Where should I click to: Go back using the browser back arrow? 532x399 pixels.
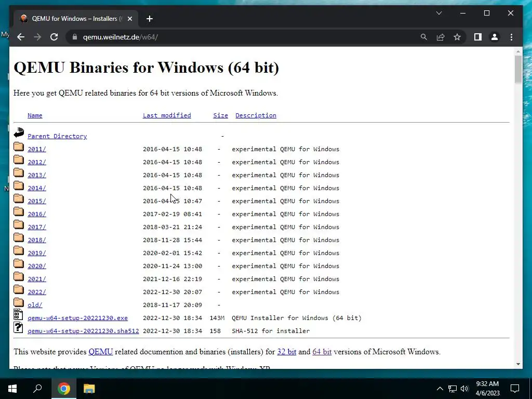pos(21,37)
